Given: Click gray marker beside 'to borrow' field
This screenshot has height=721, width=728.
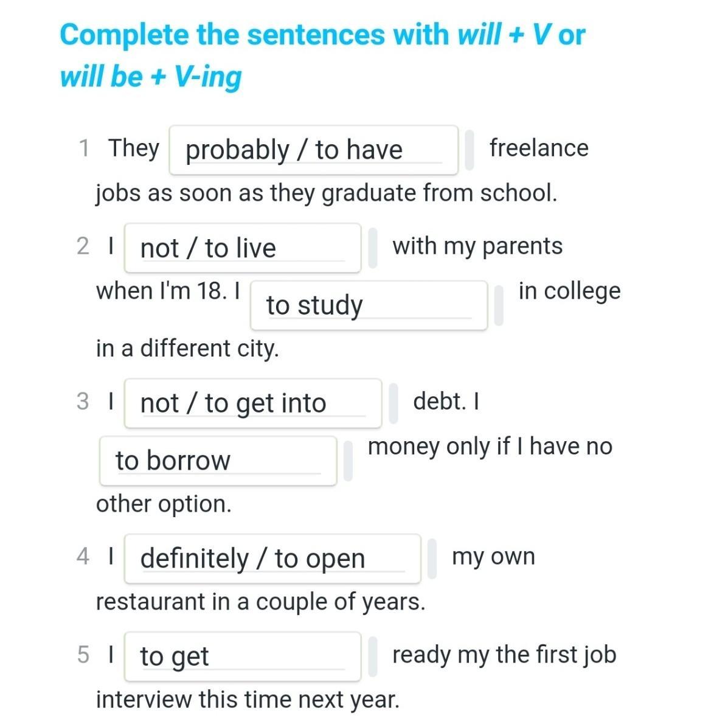Looking at the screenshot, I should tap(348, 461).
